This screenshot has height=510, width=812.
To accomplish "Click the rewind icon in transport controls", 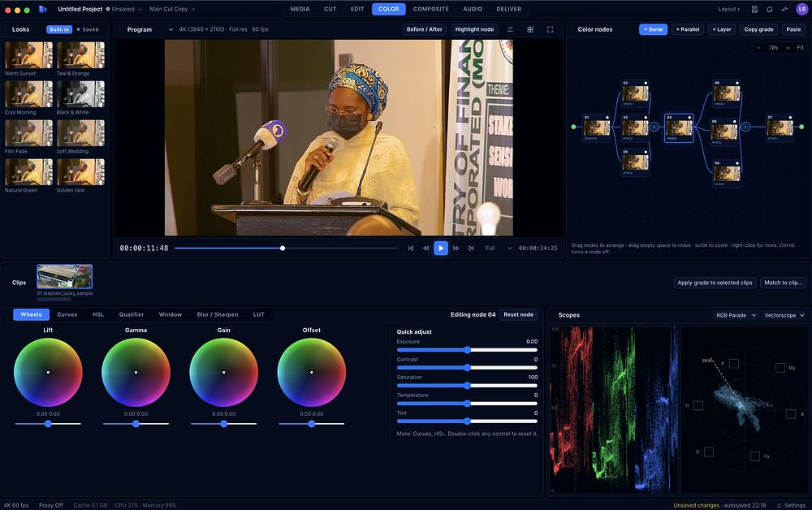I will pyautogui.click(x=425, y=248).
